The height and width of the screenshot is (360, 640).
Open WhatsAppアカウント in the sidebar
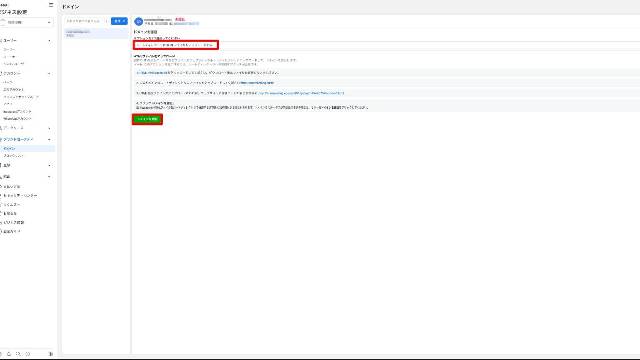point(17,119)
